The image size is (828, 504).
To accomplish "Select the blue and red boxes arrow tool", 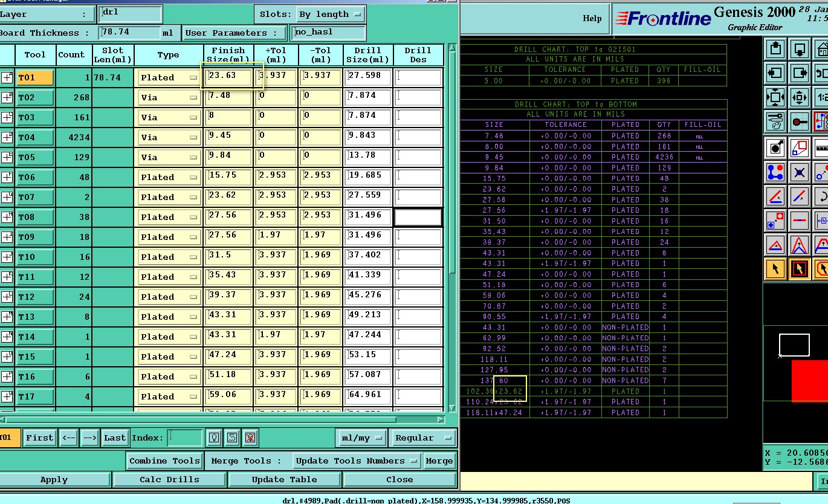I will (x=775, y=221).
